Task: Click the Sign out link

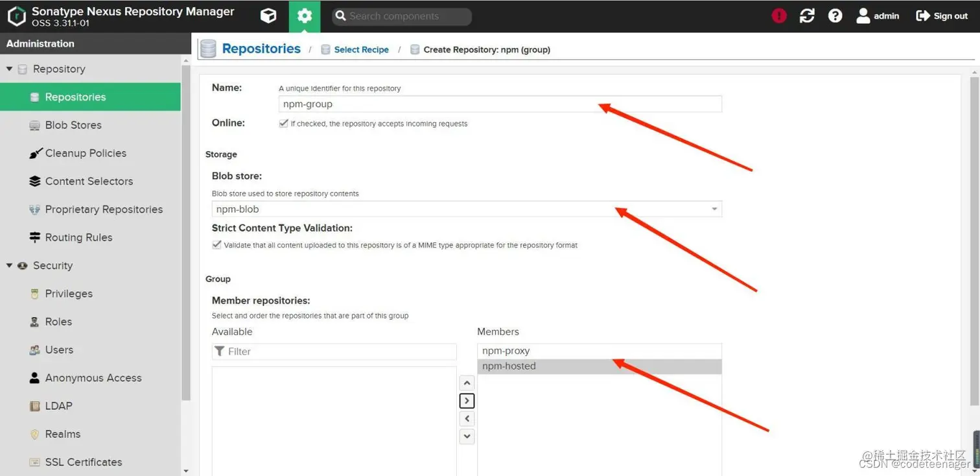Action: 942,16
